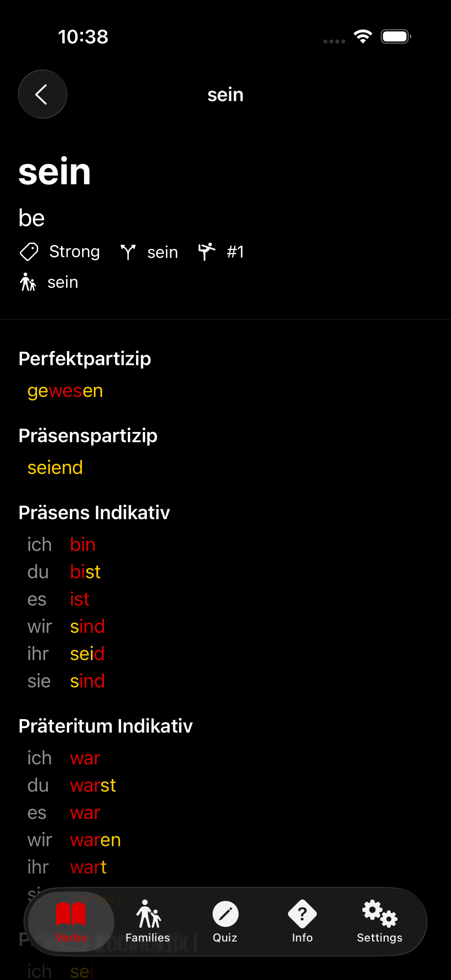Tap the 'Strong' label
Screen dimensions: 451x980
point(74,252)
